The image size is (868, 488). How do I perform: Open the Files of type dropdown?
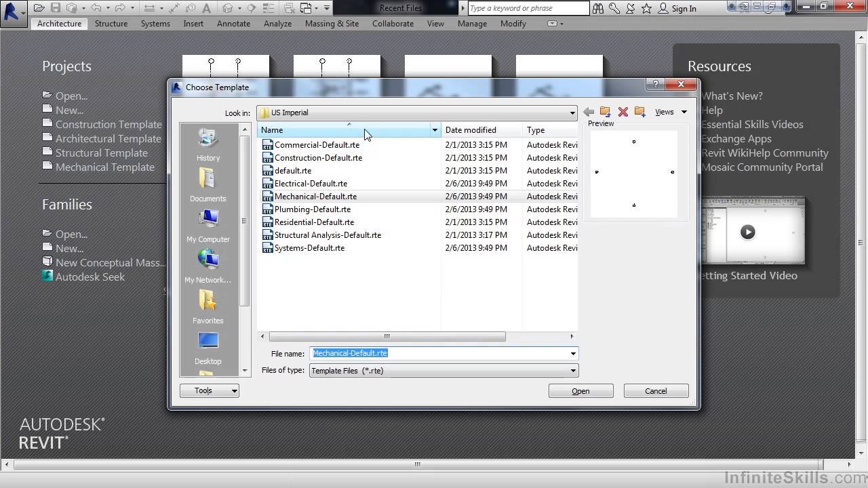(573, 371)
